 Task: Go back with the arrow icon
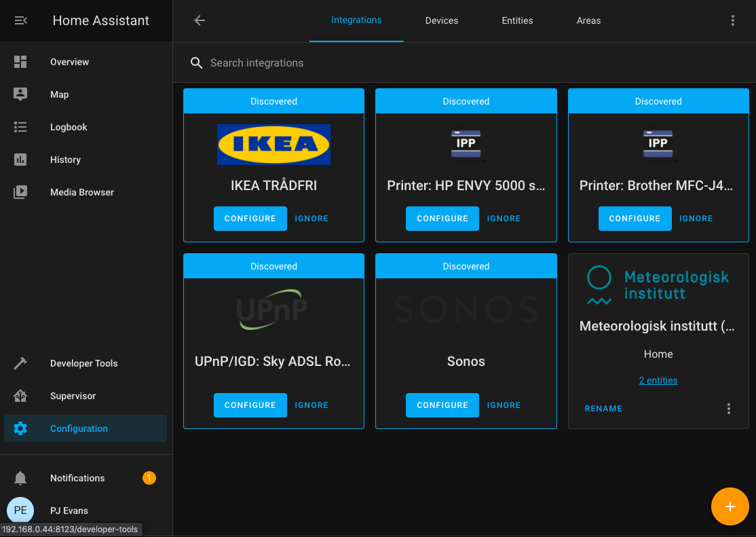(x=200, y=20)
